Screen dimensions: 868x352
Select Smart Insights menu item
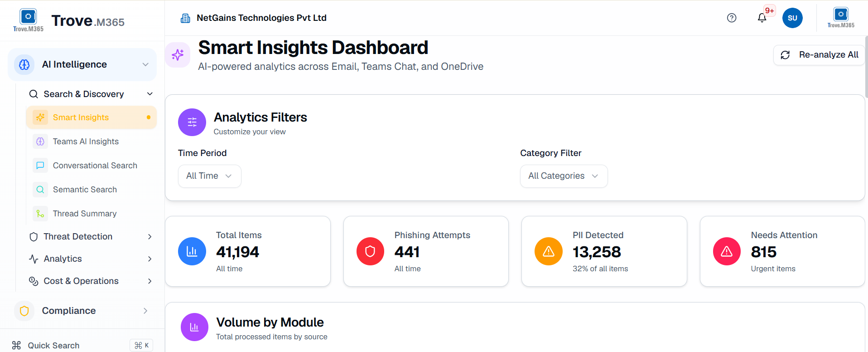tap(92, 117)
